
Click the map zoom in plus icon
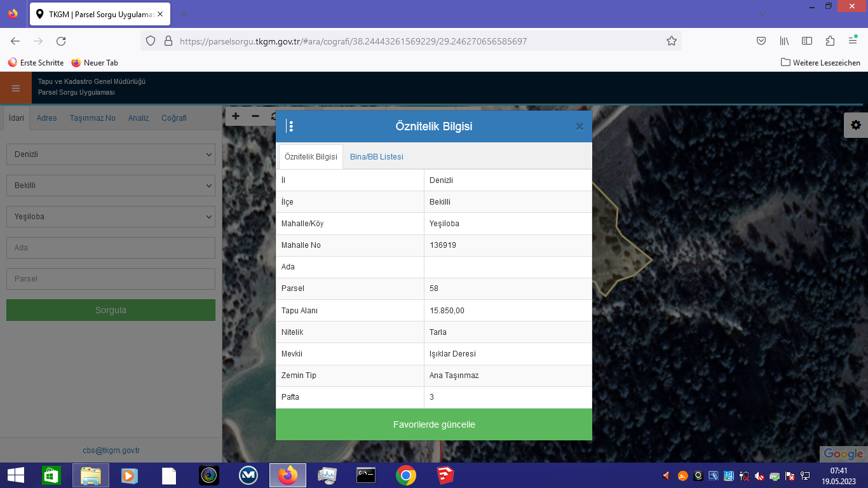click(236, 116)
